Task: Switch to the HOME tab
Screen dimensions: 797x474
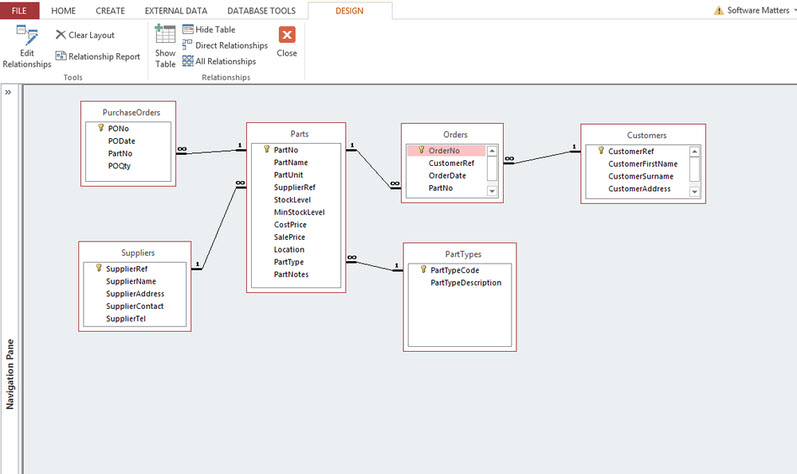Action: [x=63, y=10]
